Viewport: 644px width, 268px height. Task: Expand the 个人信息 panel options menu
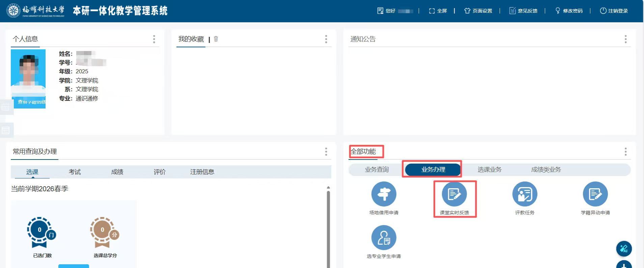tap(154, 39)
